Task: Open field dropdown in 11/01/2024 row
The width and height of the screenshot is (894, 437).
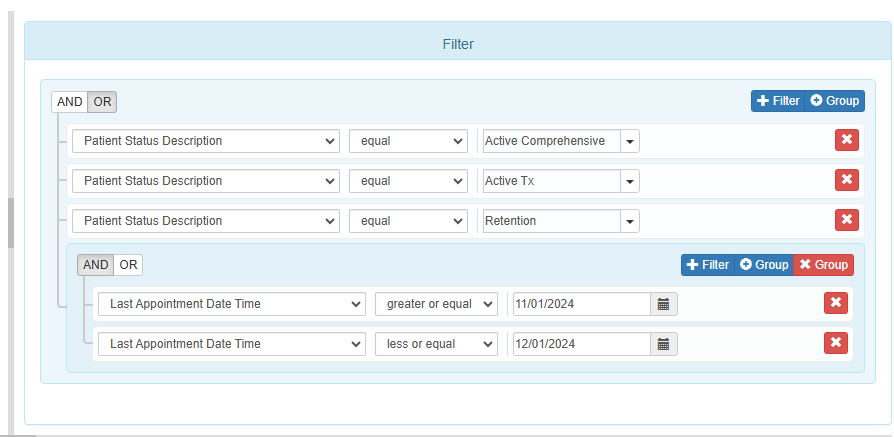Action: click(231, 304)
